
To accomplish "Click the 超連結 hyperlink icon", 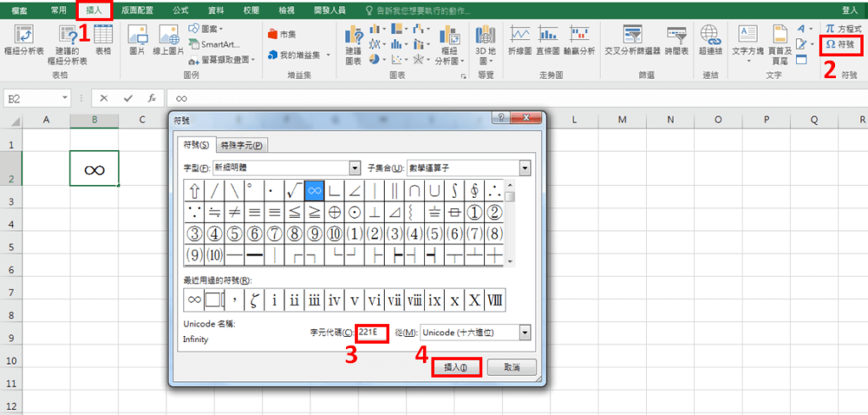I will [x=710, y=39].
